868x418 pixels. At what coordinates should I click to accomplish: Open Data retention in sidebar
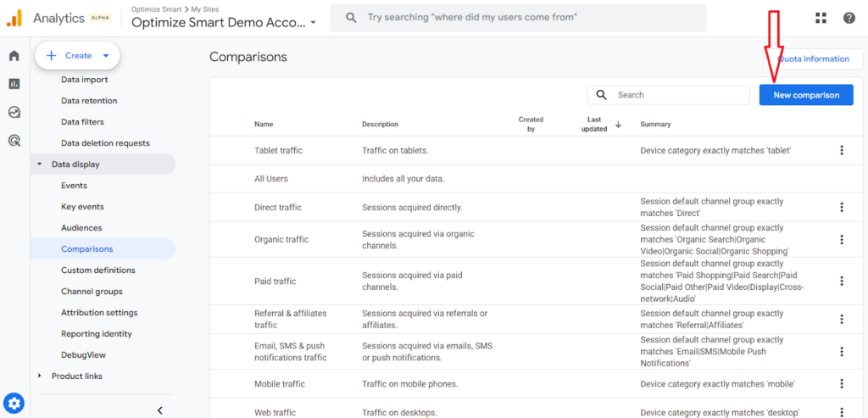tap(89, 101)
